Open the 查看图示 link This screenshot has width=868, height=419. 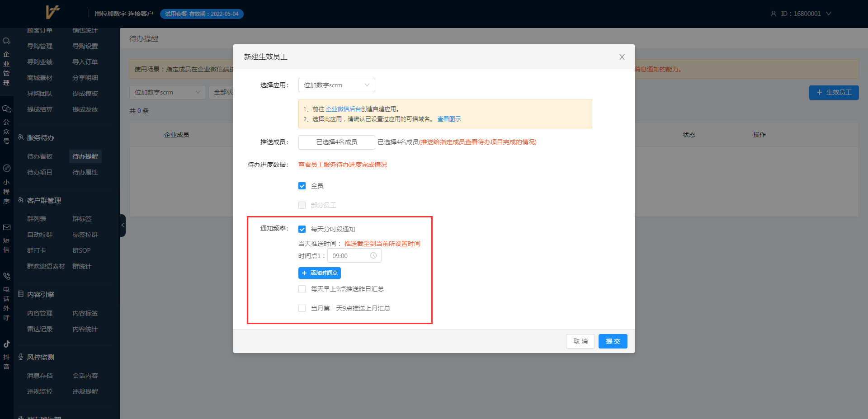coord(449,119)
